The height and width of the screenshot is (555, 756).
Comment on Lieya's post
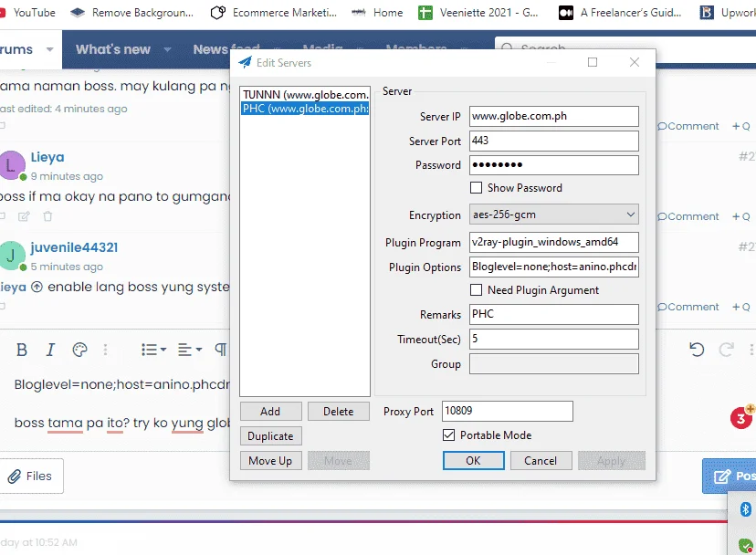coord(688,216)
